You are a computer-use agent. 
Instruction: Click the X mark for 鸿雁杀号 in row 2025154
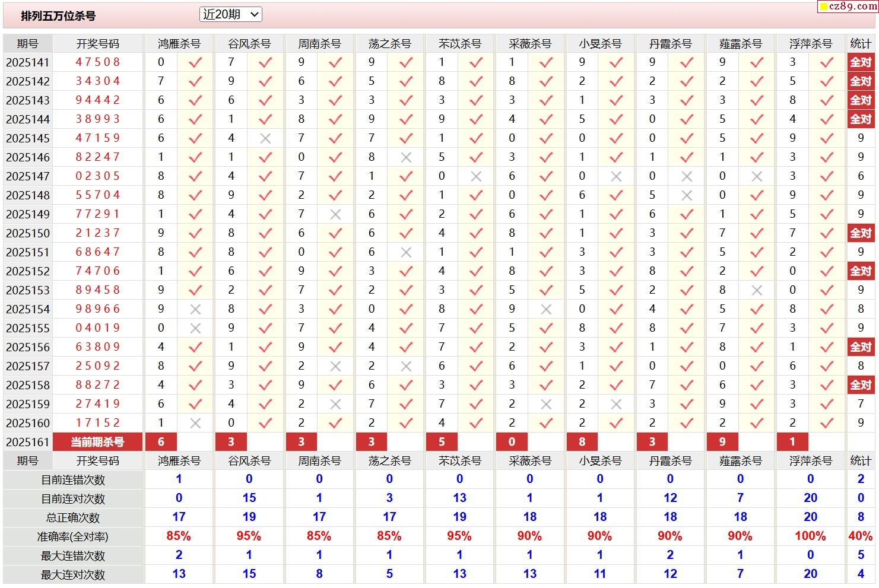click(195, 309)
